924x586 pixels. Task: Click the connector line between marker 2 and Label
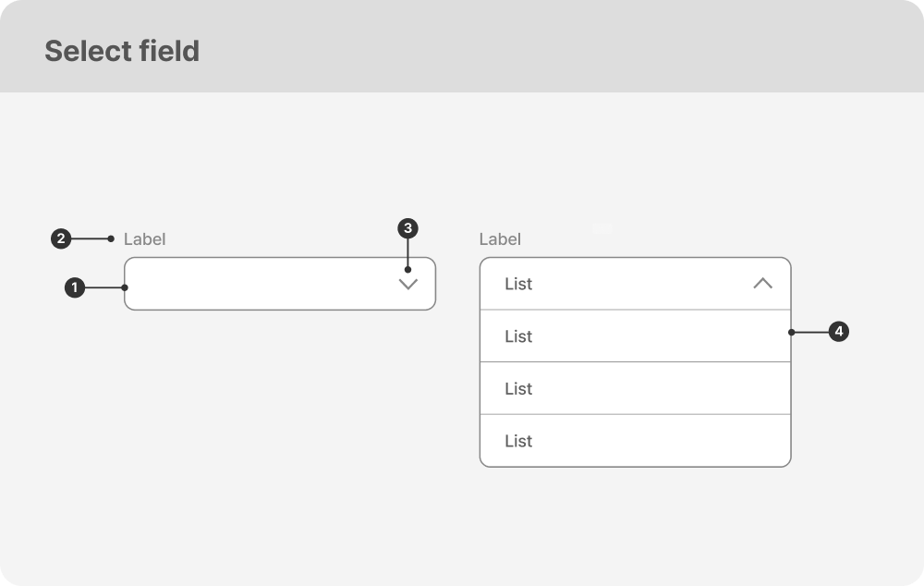tap(90, 239)
